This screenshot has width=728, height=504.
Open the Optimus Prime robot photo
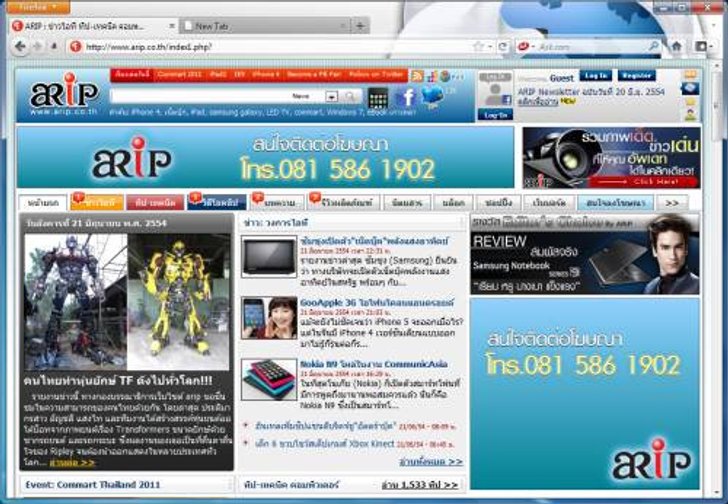point(75,302)
